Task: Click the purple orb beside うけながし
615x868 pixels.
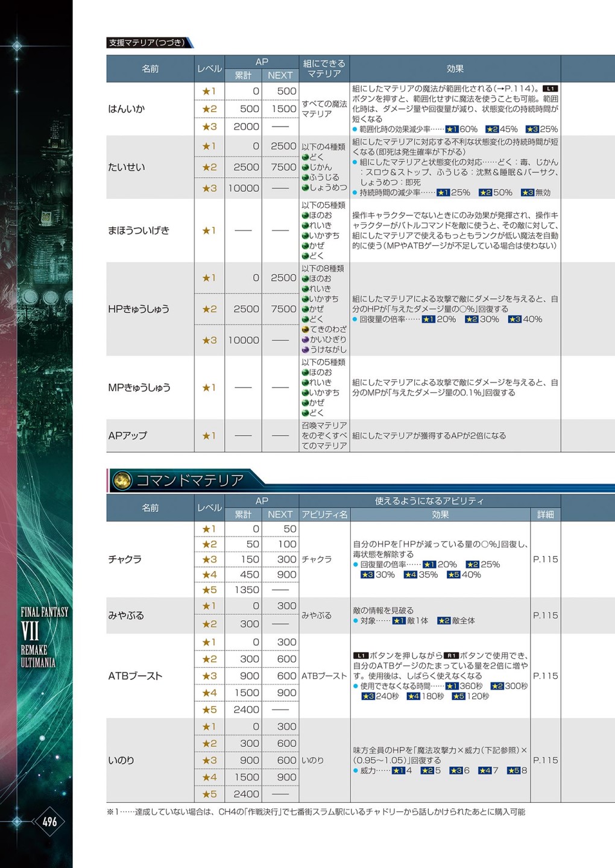Action: tap(305, 350)
